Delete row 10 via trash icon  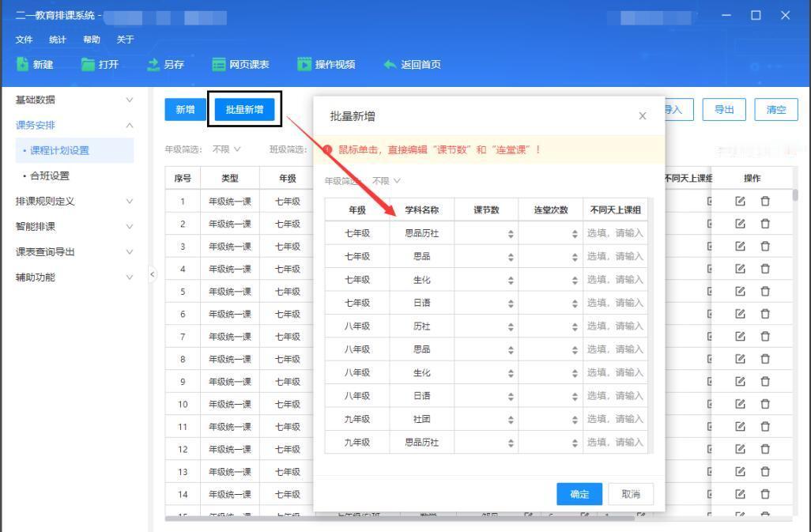pyautogui.click(x=765, y=404)
